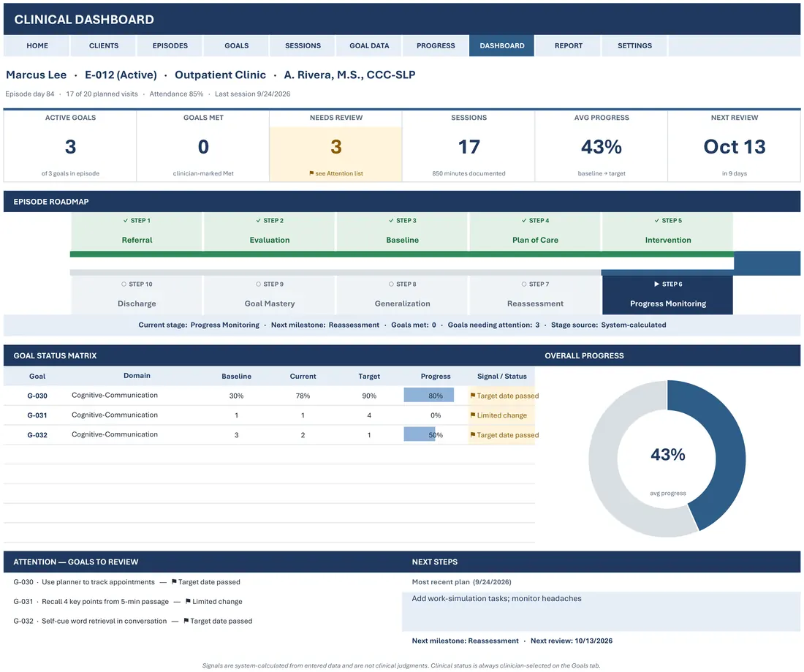Click the "Add work-simulation tasks" plan text box
804x672 pixels.
coord(601,611)
